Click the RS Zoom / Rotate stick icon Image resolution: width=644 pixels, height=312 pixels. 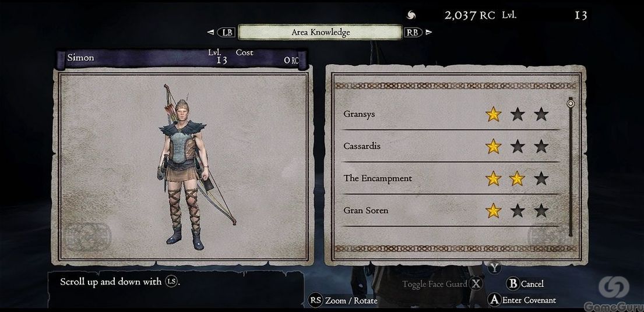[315, 300]
